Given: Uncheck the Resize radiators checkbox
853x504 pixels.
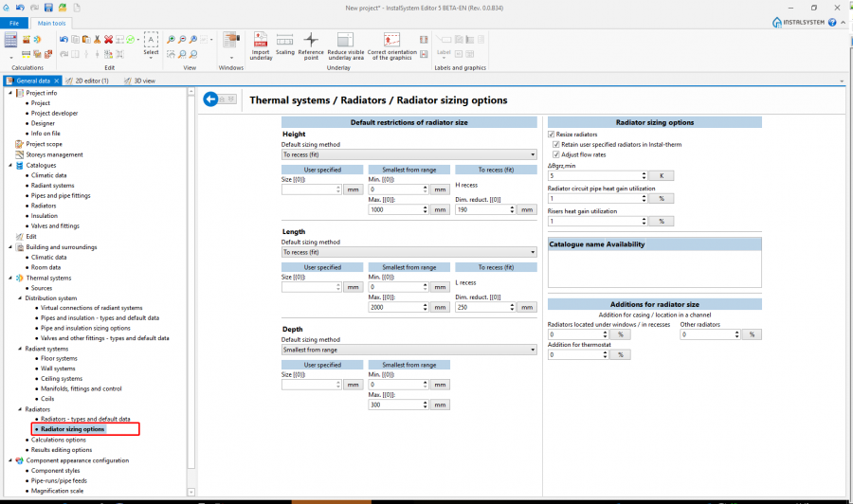Looking at the screenshot, I should (552, 135).
